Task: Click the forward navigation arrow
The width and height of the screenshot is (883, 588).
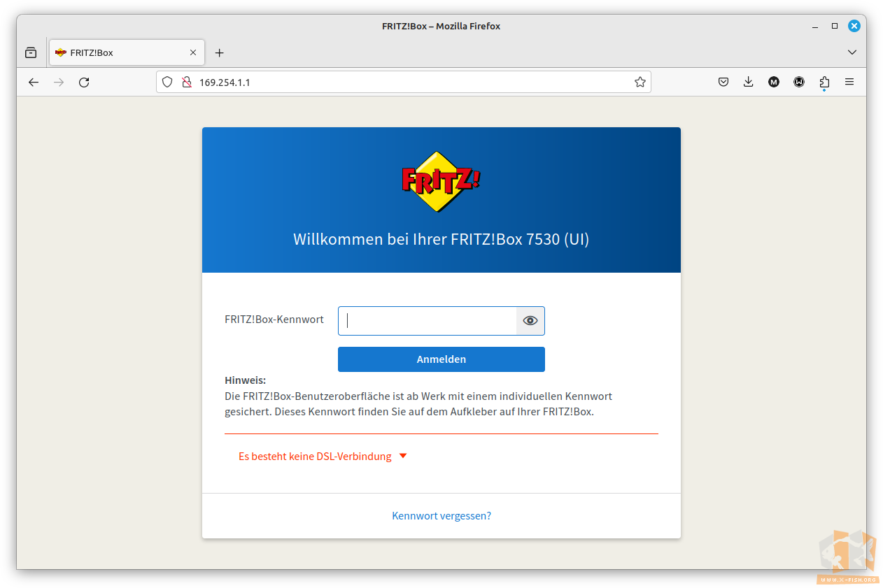Action: click(x=59, y=82)
